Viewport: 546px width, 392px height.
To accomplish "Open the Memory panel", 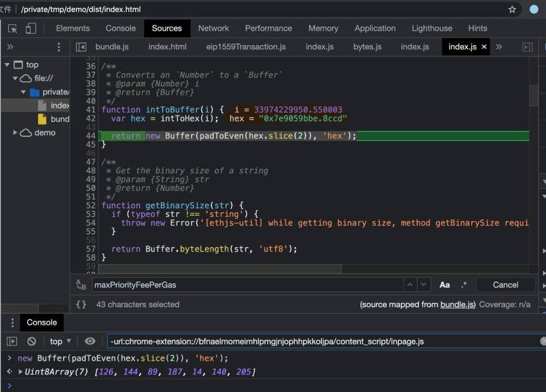I will point(323,28).
